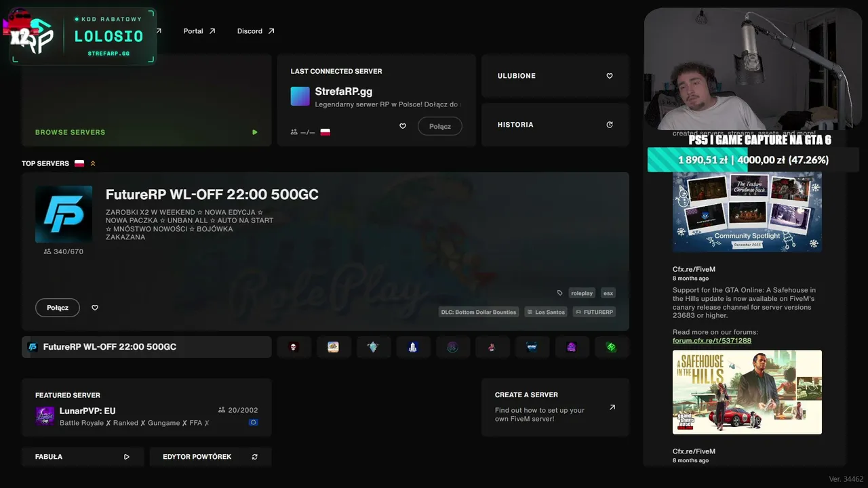
Task: Click the 20/2002 LunarPVP player count
Action: click(238, 410)
